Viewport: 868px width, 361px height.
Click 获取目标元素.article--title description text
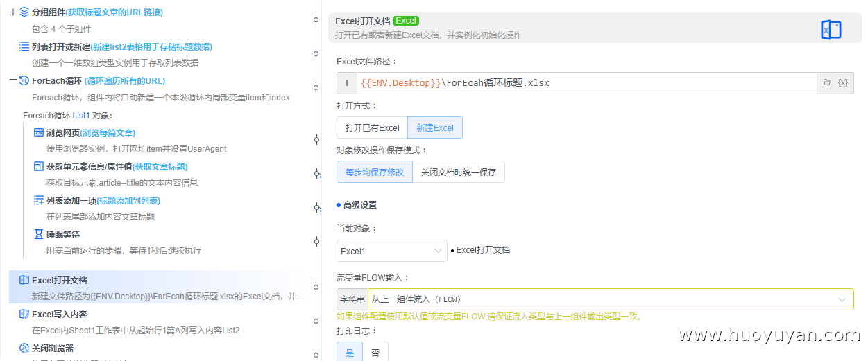coord(122,183)
